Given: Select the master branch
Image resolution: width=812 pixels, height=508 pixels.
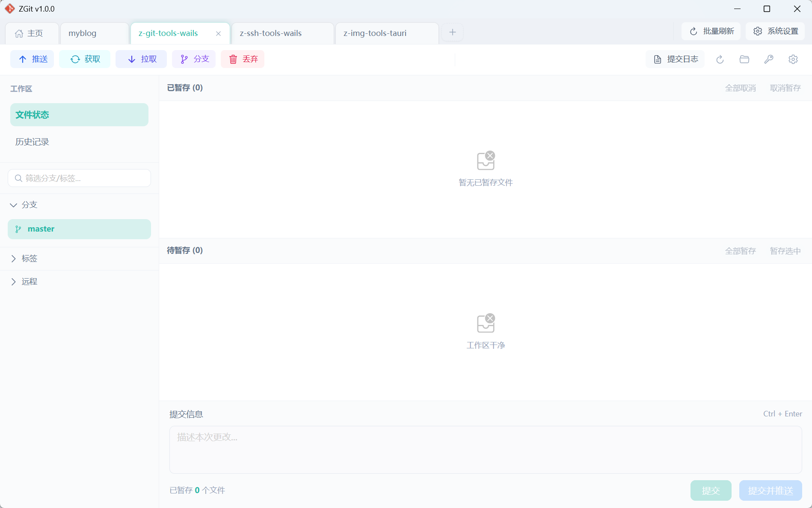Looking at the screenshot, I should [79, 229].
